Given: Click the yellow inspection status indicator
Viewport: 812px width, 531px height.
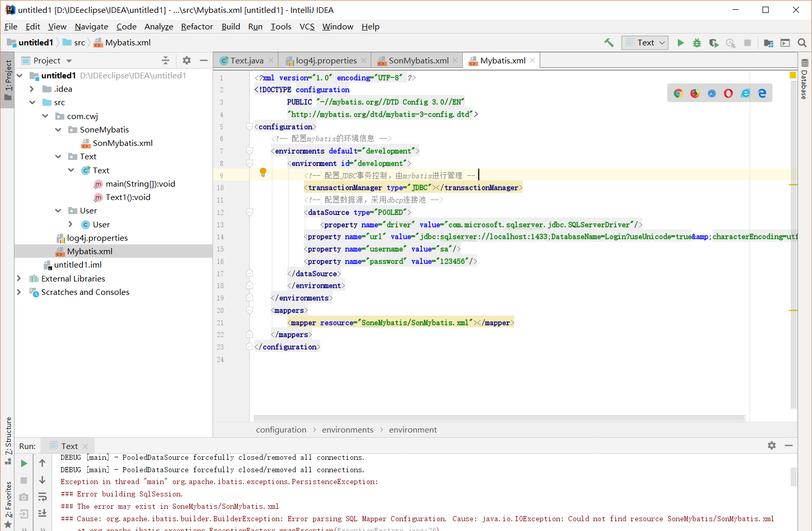Looking at the screenshot, I should coord(793,75).
